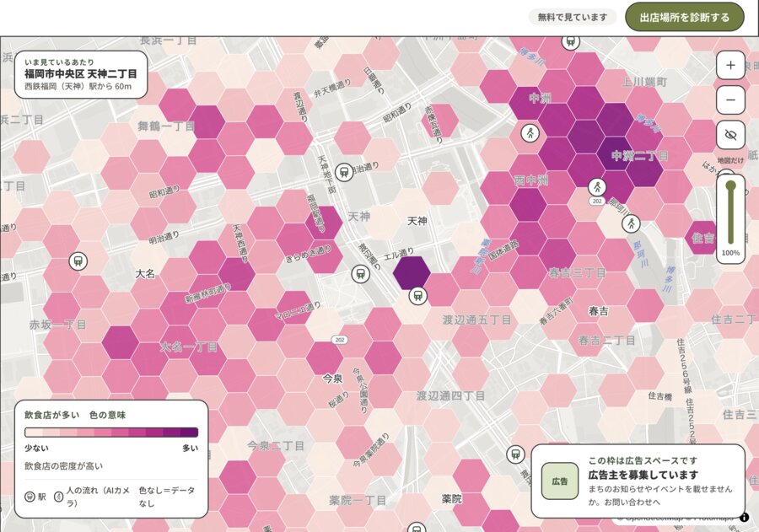
Task: Select the station icon beside 明治通り label
Action: click(344, 172)
